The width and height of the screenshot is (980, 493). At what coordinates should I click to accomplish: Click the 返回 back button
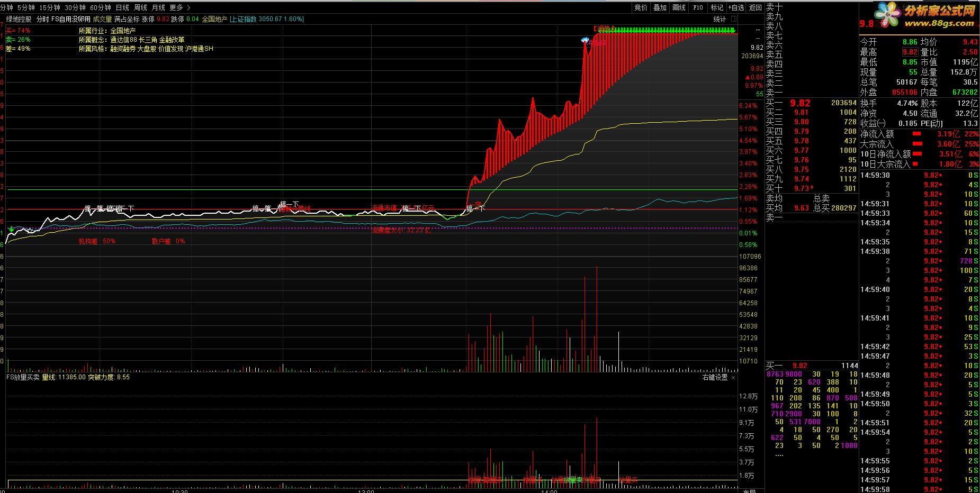[x=755, y=7]
